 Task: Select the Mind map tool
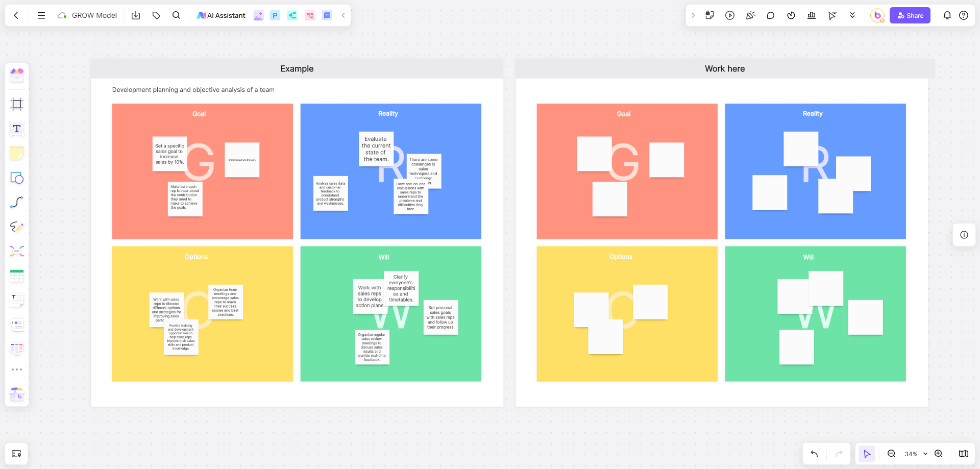(x=17, y=251)
